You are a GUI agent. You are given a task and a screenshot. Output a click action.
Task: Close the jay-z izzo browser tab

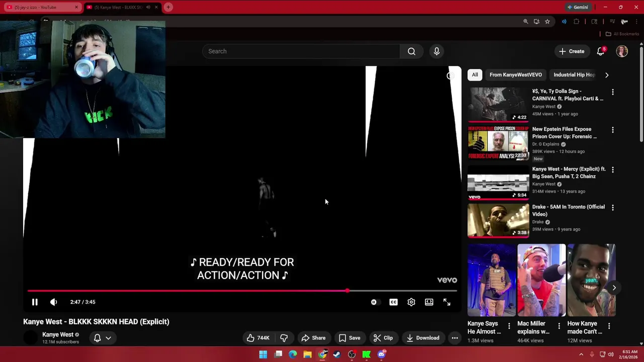[x=76, y=7]
